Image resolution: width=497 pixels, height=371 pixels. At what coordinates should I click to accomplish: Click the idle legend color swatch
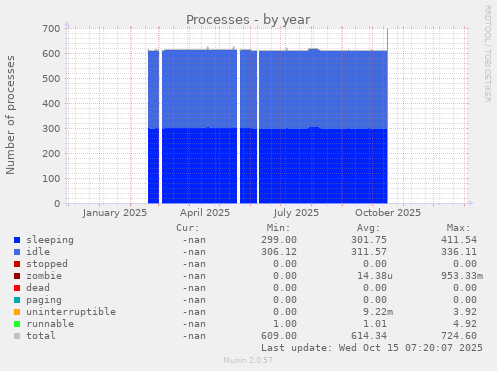[x=17, y=252]
